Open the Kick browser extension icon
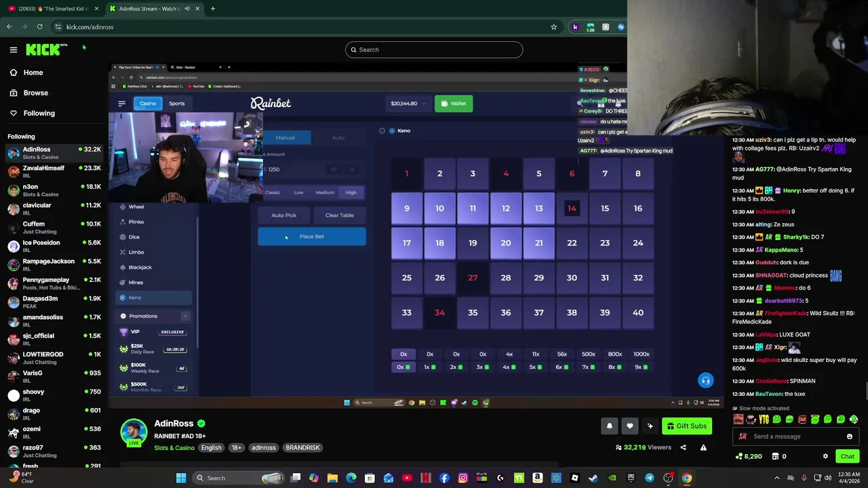 pyautogui.click(x=575, y=27)
